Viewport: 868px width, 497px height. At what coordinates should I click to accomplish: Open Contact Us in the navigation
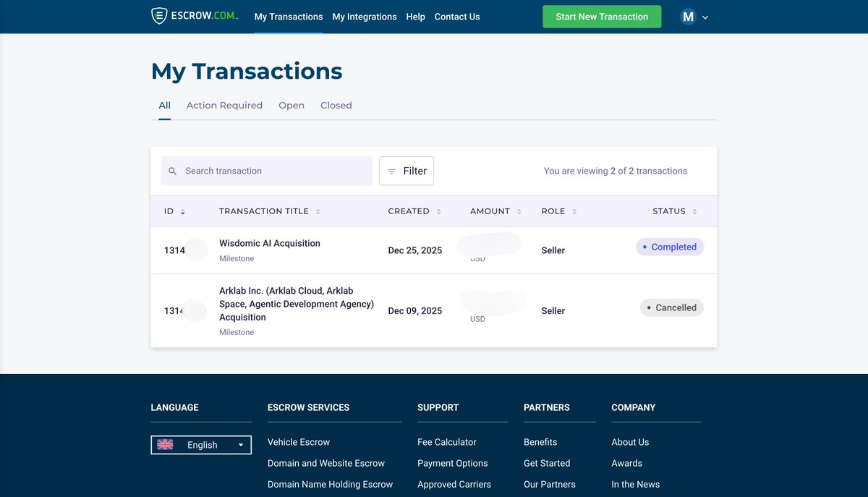click(x=457, y=17)
